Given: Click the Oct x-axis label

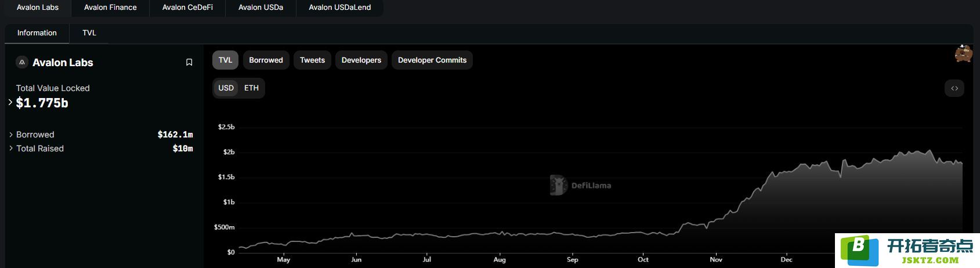Looking at the screenshot, I should pyautogui.click(x=643, y=260).
